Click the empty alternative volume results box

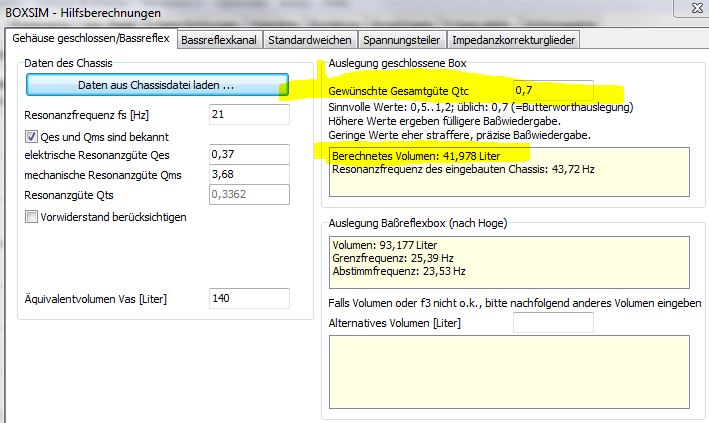point(509,372)
